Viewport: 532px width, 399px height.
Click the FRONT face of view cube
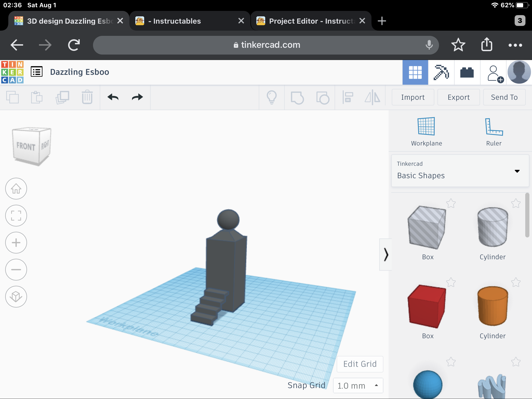[26, 147]
